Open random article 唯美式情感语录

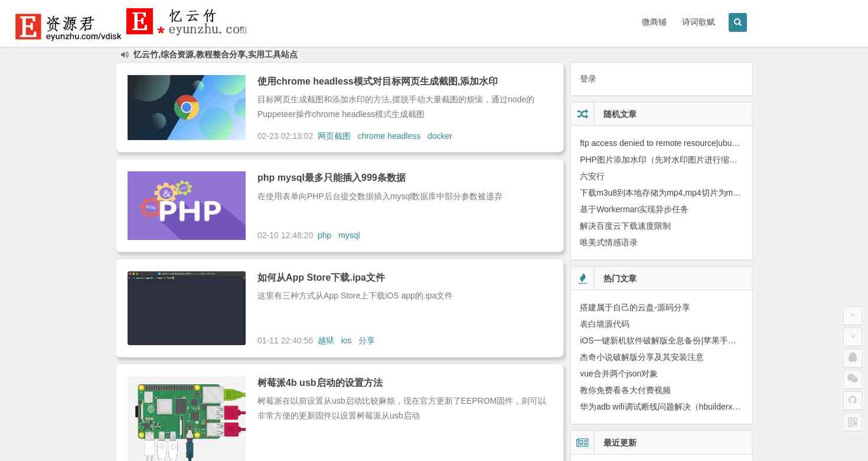point(609,242)
